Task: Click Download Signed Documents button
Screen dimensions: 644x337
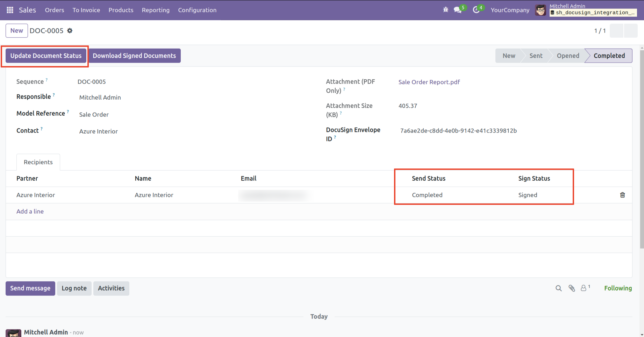Action: [x=134, y=56]
